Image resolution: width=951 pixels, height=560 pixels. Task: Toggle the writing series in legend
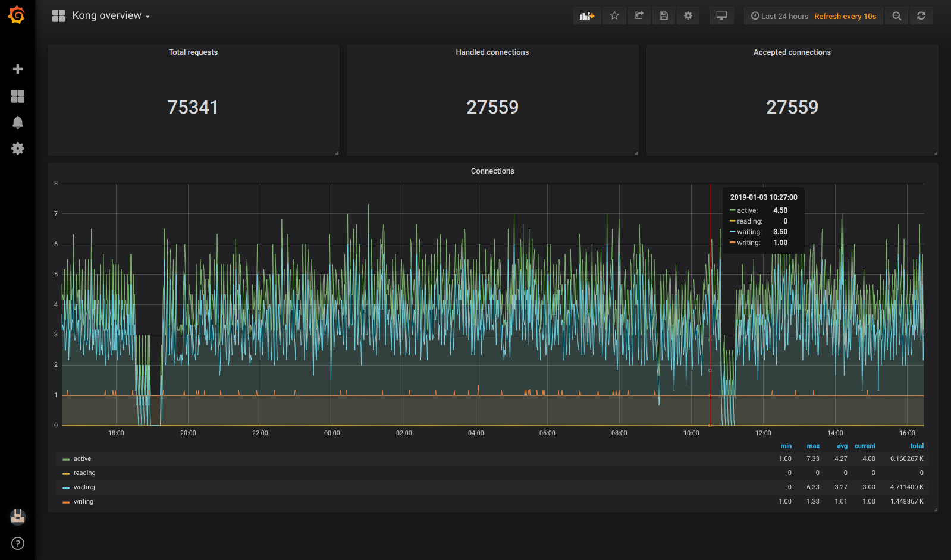(x=83, y=502)
